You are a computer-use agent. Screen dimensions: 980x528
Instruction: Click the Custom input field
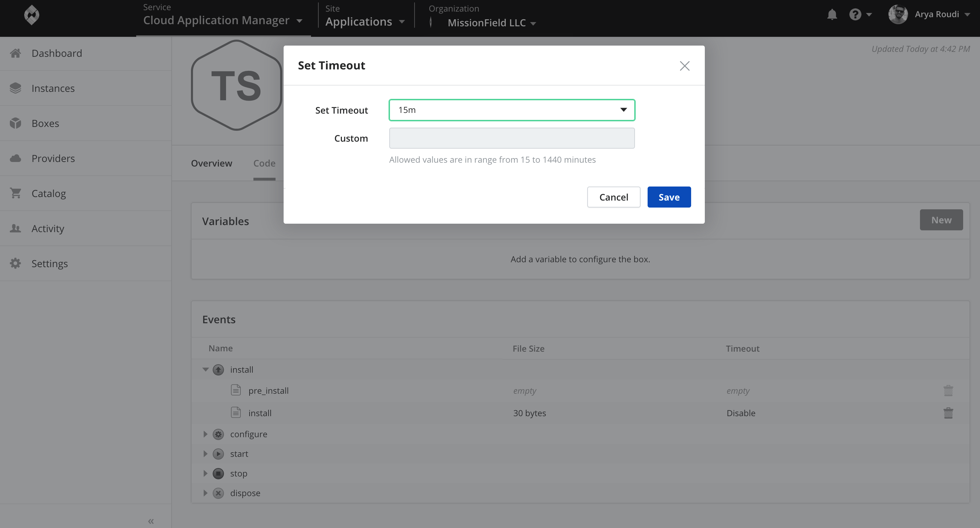pyautogui.click(x=511, y=137)
